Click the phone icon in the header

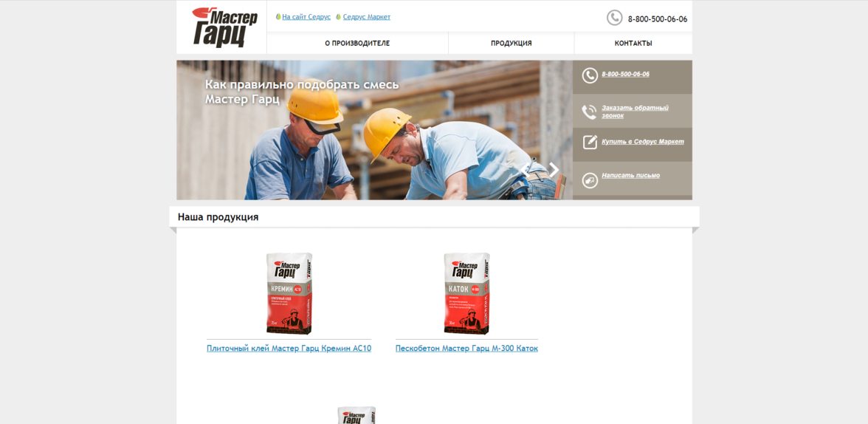[614, 18]
